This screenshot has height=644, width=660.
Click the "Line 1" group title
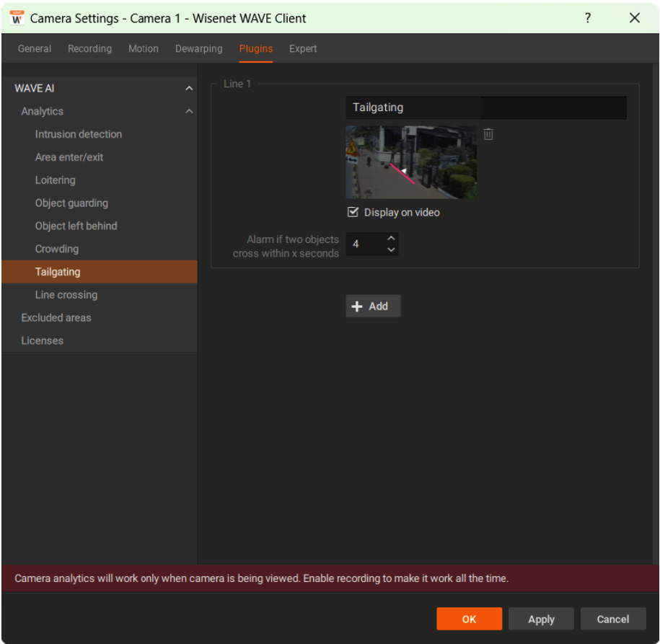coord(237,84)
